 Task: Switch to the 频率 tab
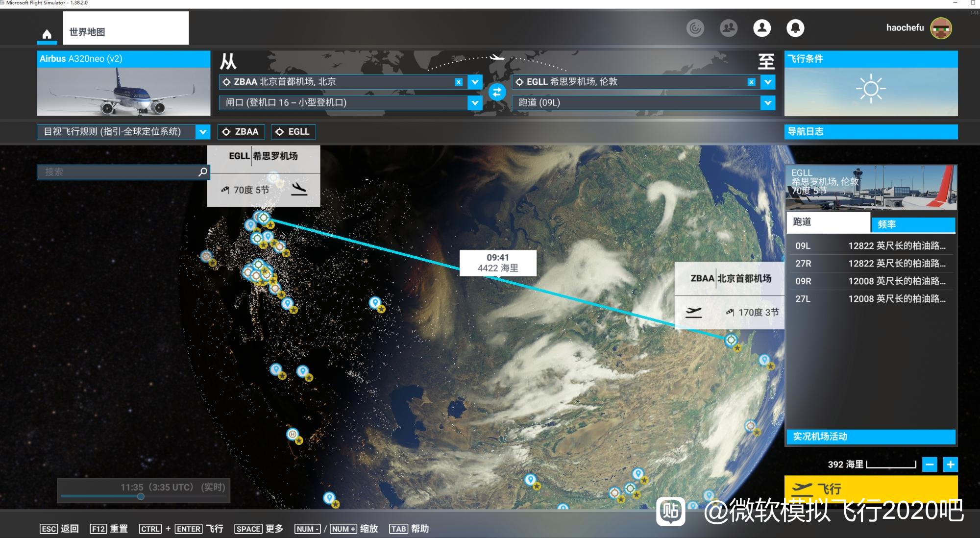(913, 224)
